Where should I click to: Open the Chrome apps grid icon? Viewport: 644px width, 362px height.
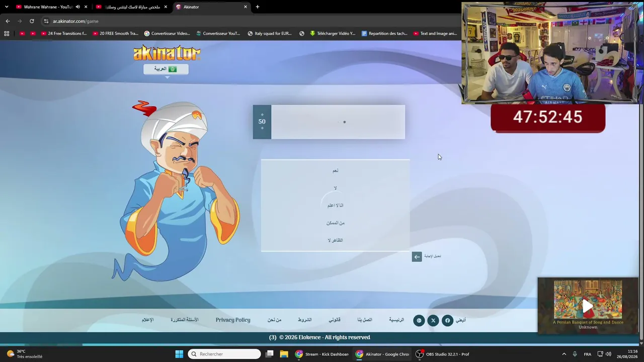tap(7, 34)
